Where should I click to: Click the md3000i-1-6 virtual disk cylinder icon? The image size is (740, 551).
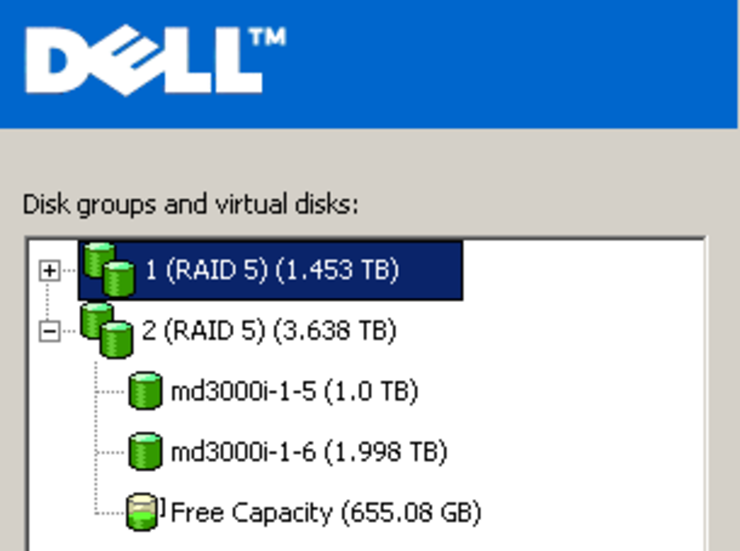pos(145,451)
